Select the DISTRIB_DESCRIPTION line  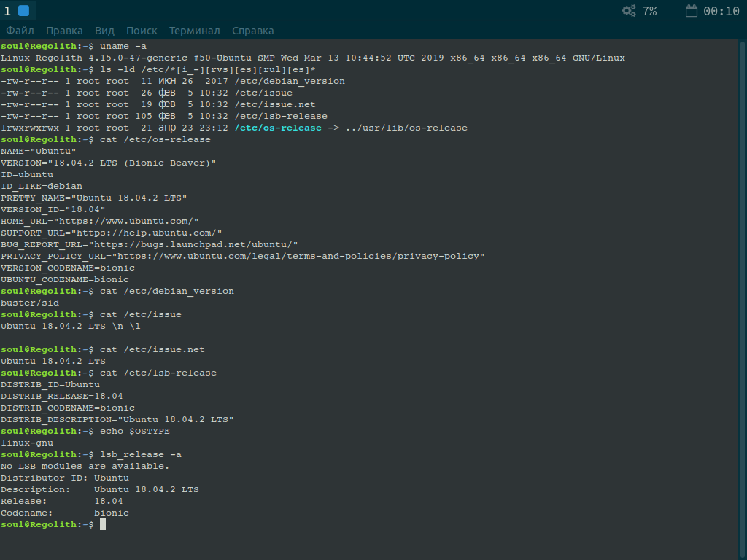pyautogui.click(x=117, y=419)
